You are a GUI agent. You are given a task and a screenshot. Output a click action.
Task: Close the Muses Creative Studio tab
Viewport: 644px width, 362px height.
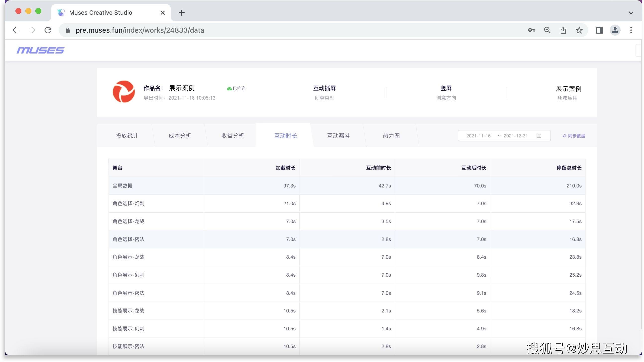tap(162, 13)
